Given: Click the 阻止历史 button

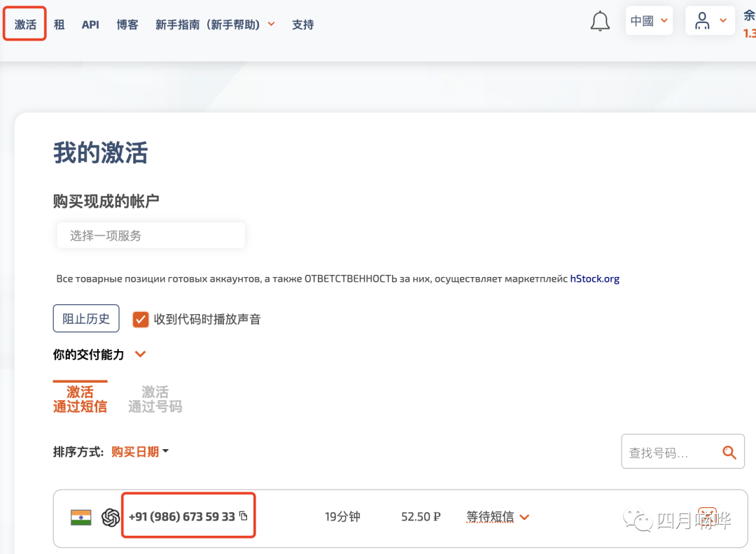Looking at the screenshot, I should pos(86,318).
